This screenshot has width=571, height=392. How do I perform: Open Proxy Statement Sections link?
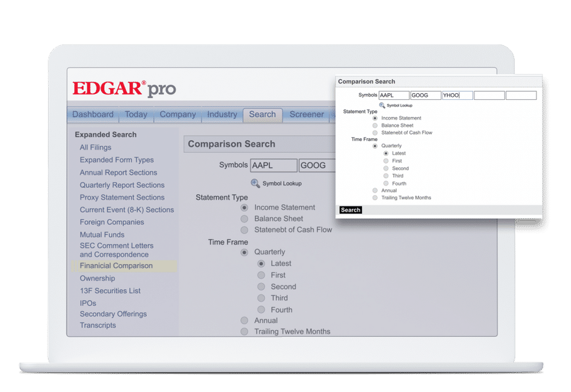(x=122, y=197)
